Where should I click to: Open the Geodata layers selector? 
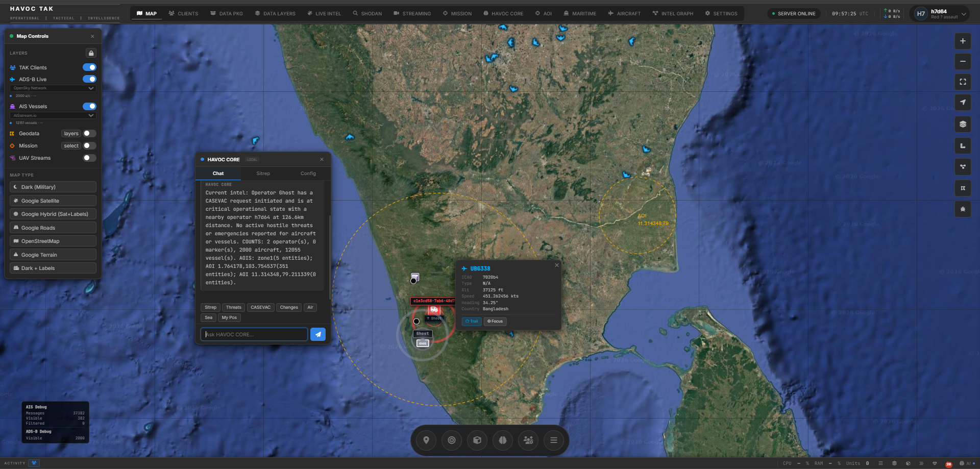pos(71,134)
